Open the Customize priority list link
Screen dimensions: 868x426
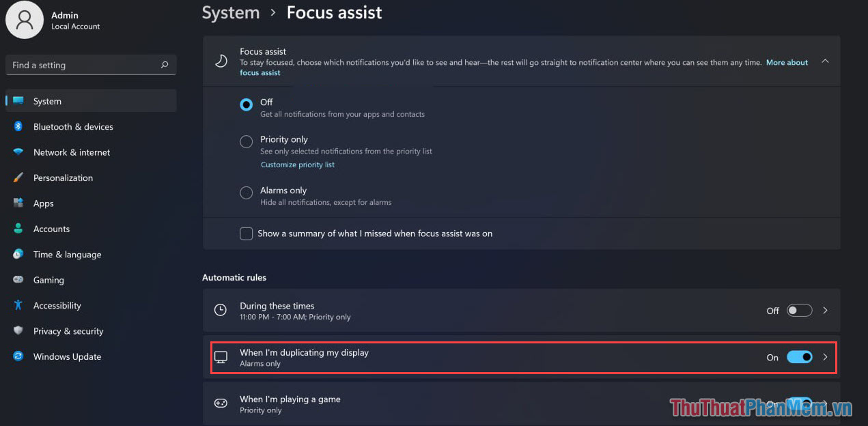(x=298, y=165)
